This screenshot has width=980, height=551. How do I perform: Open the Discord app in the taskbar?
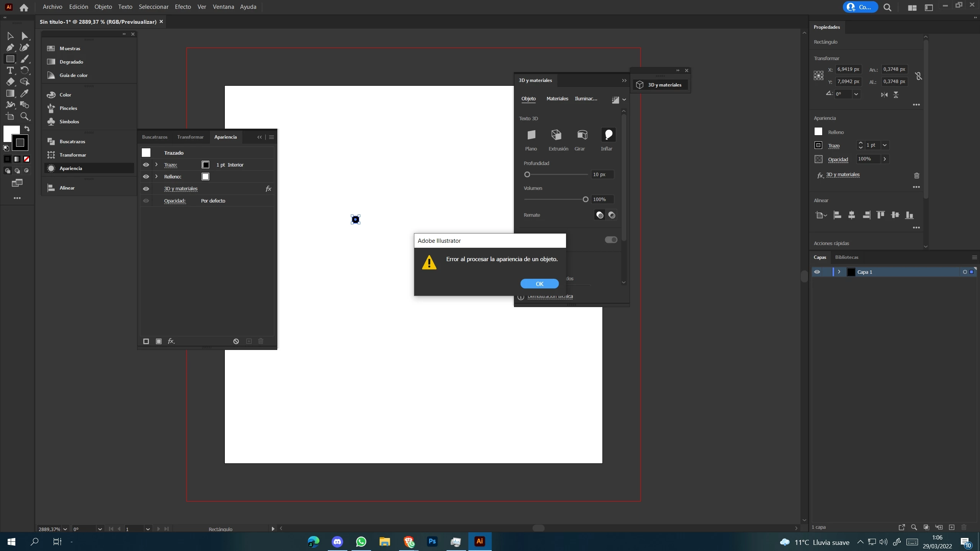[x=337, y=541]
